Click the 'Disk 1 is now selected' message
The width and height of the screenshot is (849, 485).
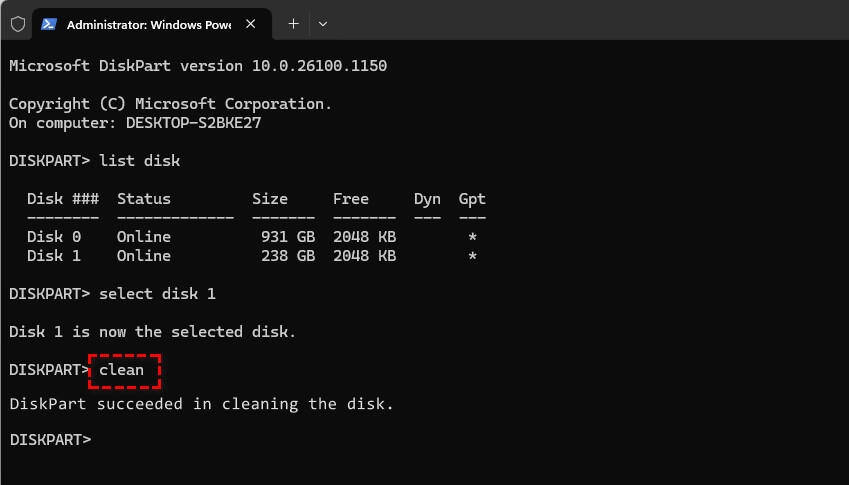(152, 331)
